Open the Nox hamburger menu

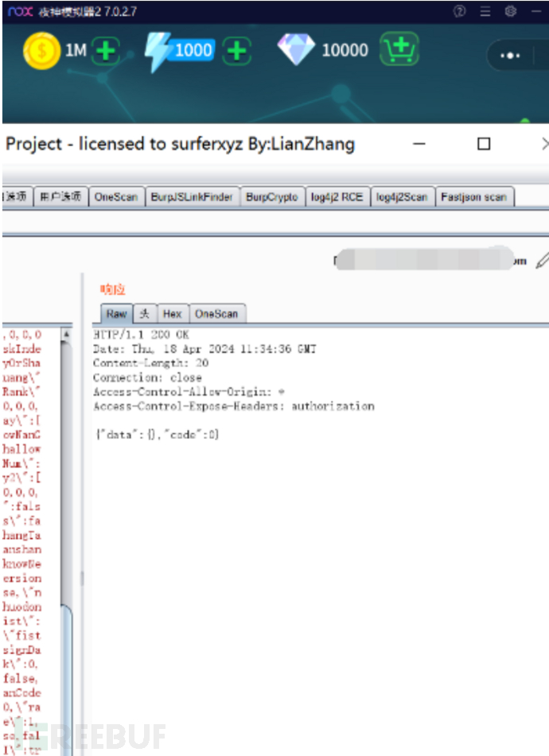coord(485,11)
